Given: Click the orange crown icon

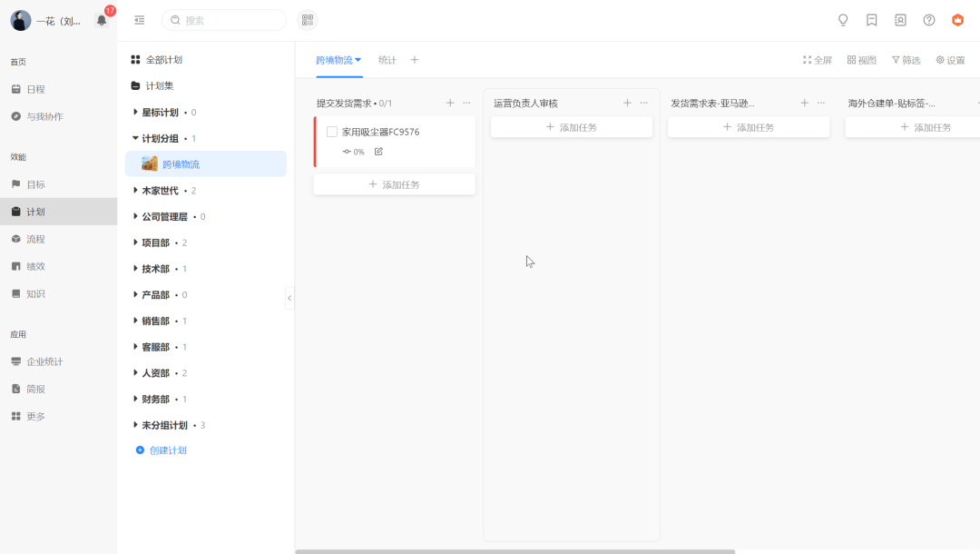Looking at the screenshot, I should [x=957, y=20].
